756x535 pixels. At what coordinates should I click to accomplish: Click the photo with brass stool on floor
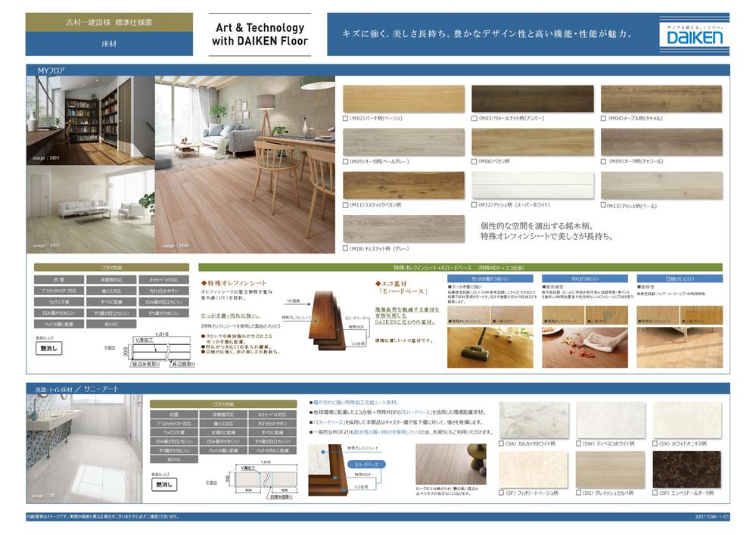[451, 465]
